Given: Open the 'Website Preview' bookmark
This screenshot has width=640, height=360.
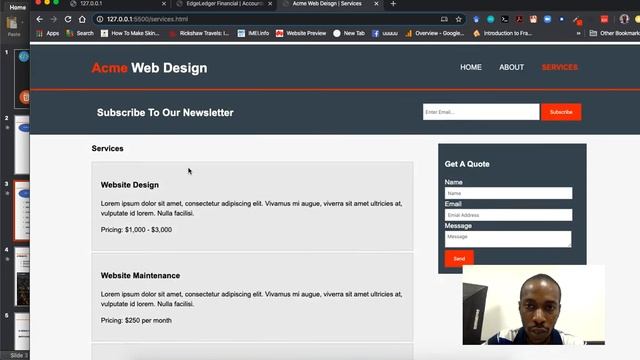Looking at the screenshot, I should coord(301,33).
